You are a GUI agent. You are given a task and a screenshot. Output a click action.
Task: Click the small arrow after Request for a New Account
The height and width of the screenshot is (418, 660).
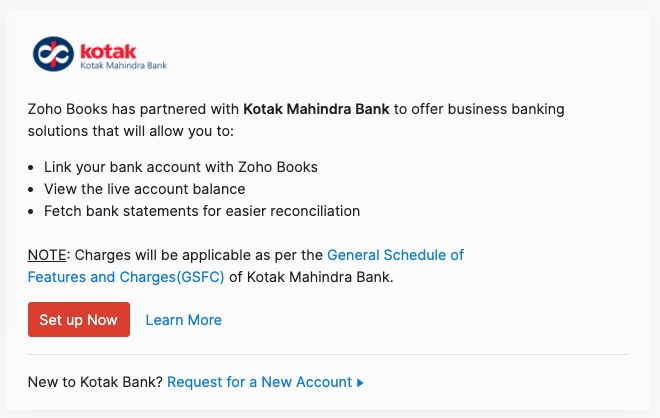360,383
